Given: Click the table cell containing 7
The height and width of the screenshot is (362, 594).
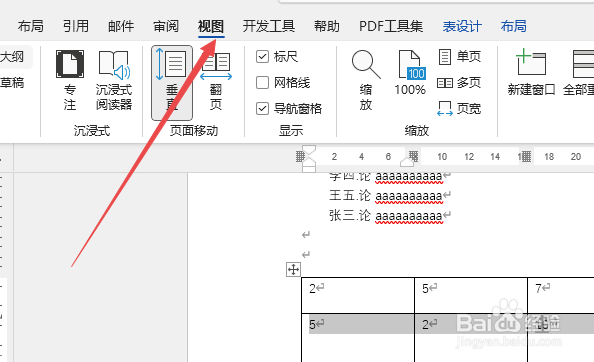Looking at the screenshot, I should [561, 295].
